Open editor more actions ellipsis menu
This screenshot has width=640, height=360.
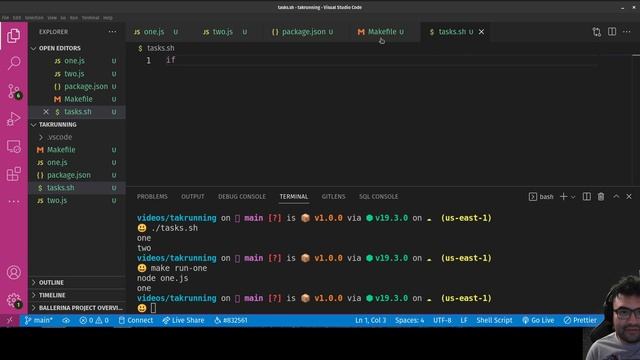[627, 31]
